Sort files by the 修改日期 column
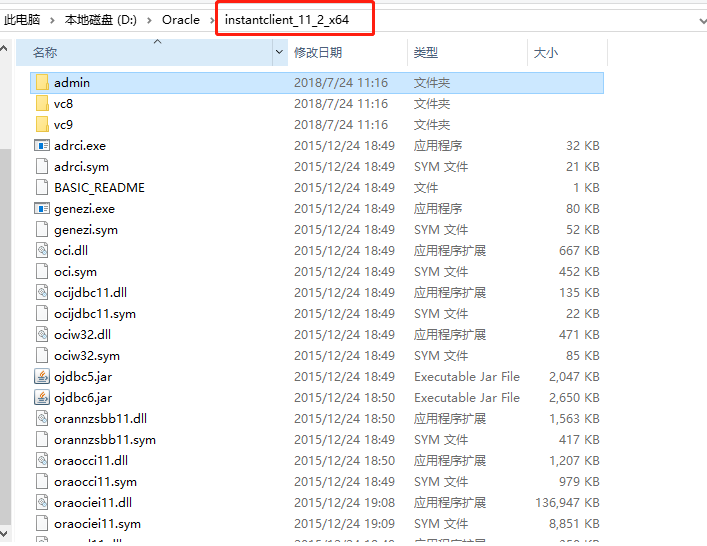The image size is (707, 546). pyautogui.click(x=347, y=52)
